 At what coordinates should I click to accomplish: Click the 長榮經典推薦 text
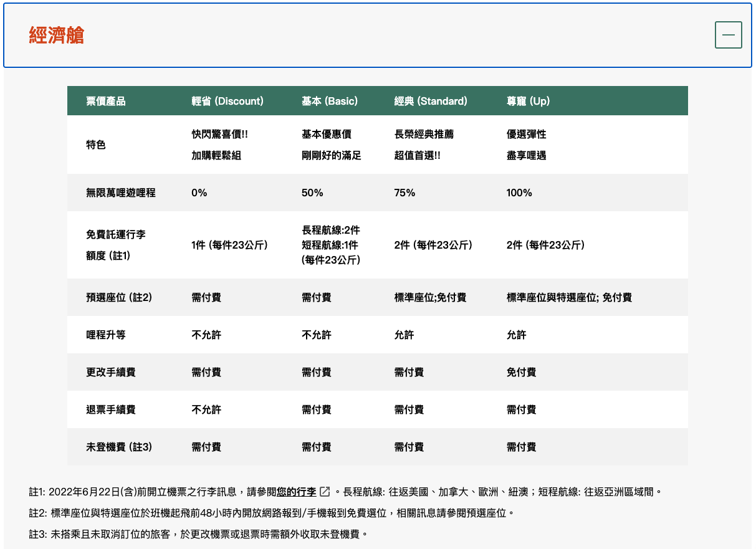(424, 134)
